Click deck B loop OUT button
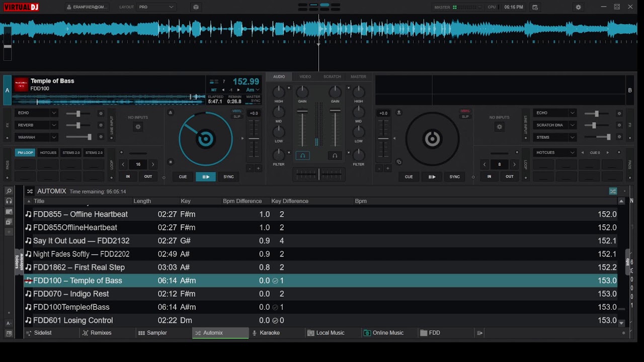The image size is (644, 362). pos(510,176)
